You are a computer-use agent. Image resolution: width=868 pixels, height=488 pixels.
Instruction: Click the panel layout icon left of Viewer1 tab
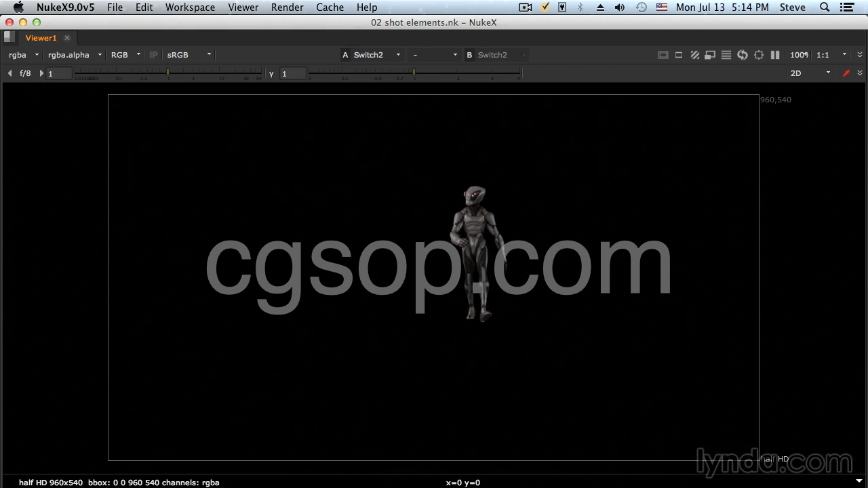click(9, 37)
